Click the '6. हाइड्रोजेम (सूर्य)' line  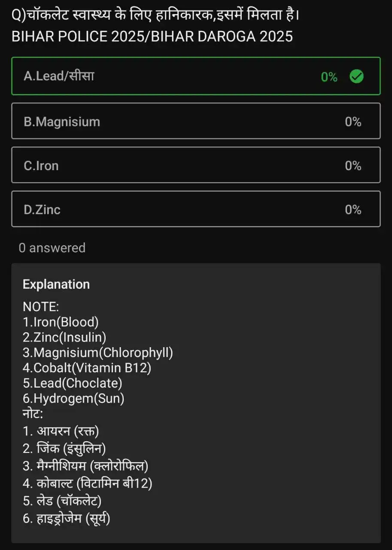pos(67,519)
